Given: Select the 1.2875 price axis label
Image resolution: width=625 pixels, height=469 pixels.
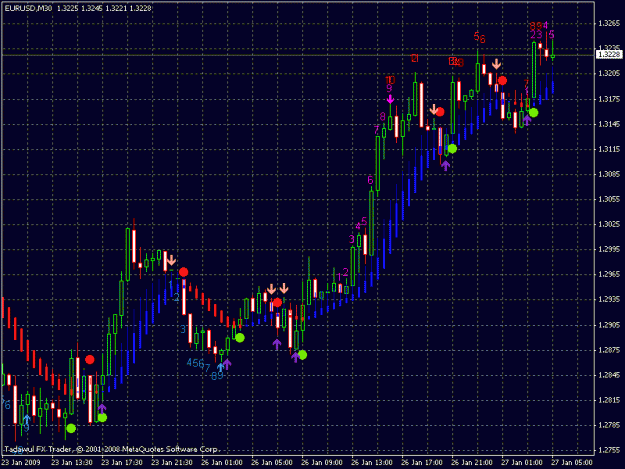Looking at the screenshot, I should pos(609,350).
